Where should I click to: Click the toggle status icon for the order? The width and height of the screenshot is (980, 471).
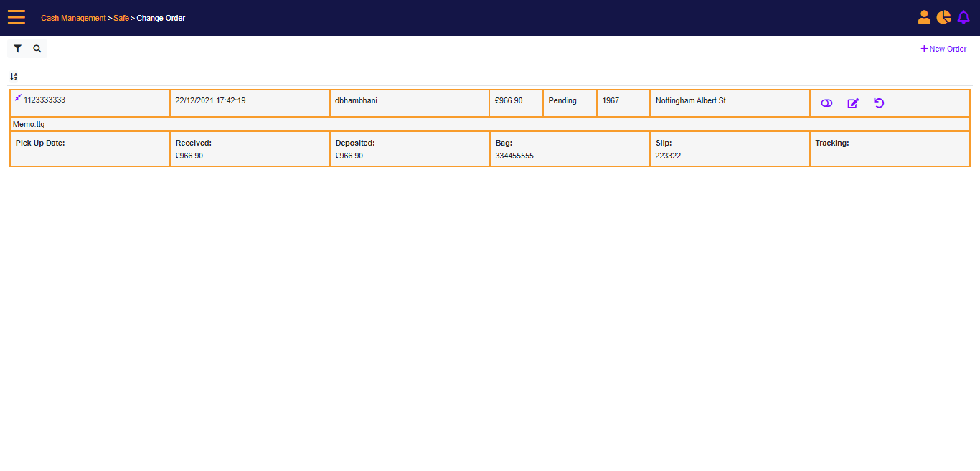[826, 103]
